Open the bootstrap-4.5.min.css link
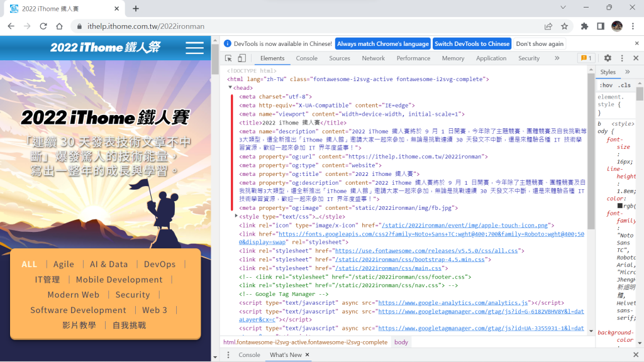Viewport: 644px width, 362px height. click(410, 260)
